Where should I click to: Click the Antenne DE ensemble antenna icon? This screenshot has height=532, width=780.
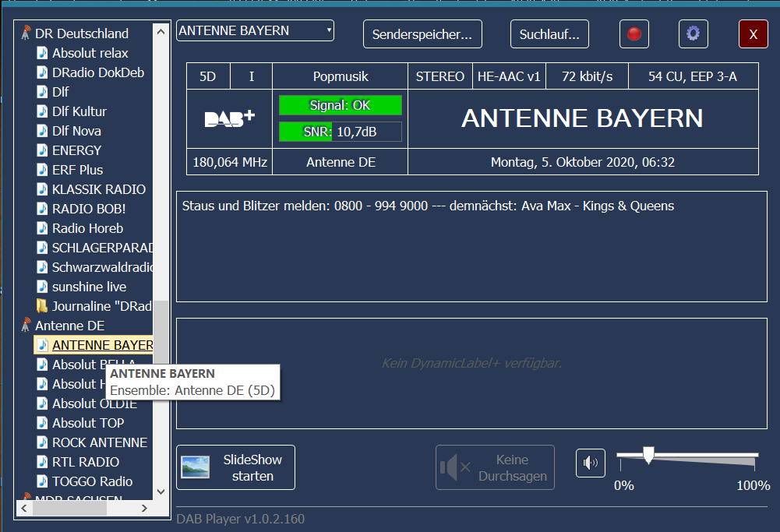click(26, 326)
